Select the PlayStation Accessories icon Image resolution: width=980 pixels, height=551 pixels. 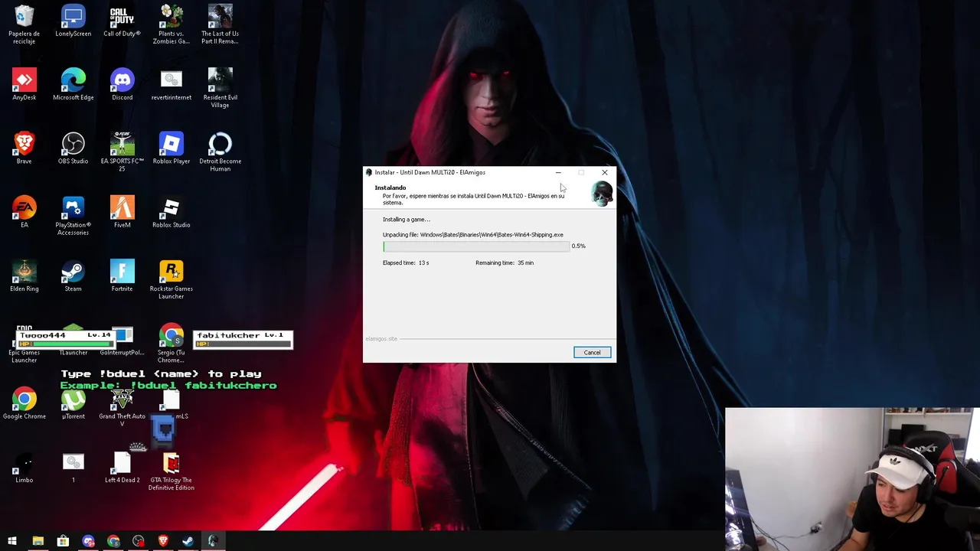(73, 216)
